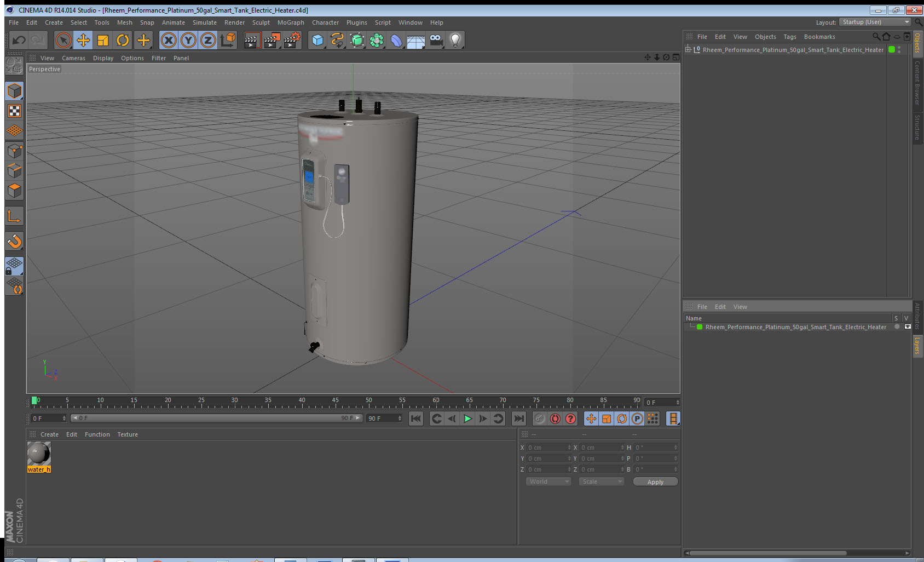Toggle Locked Workplane
The image size is (924, 562).
(14, 266)
